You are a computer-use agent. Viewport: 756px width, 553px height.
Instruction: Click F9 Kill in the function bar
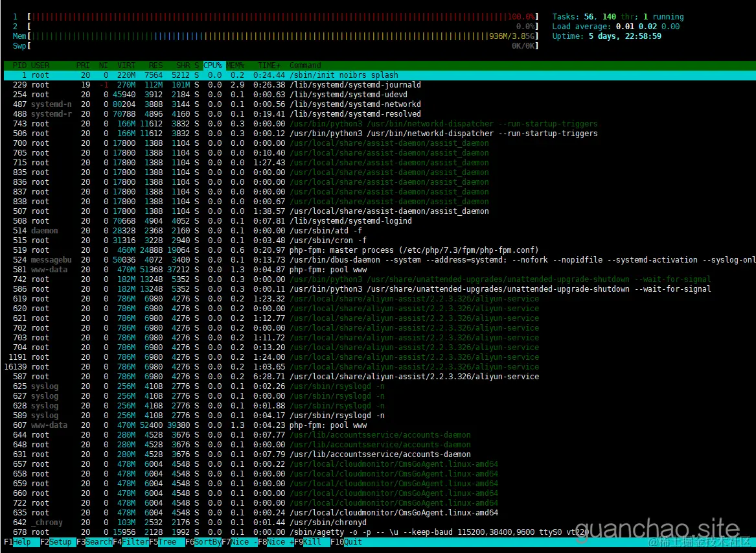(x=312, y=542)
